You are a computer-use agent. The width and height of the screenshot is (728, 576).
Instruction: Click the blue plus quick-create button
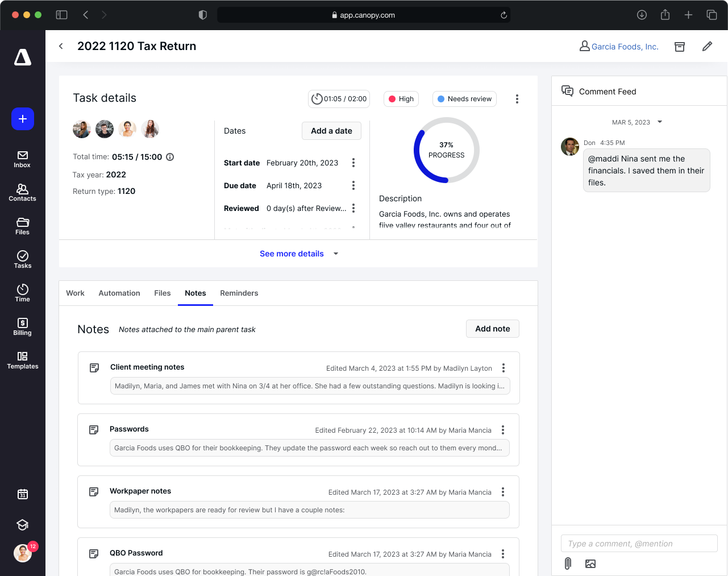tap(22, 119)
